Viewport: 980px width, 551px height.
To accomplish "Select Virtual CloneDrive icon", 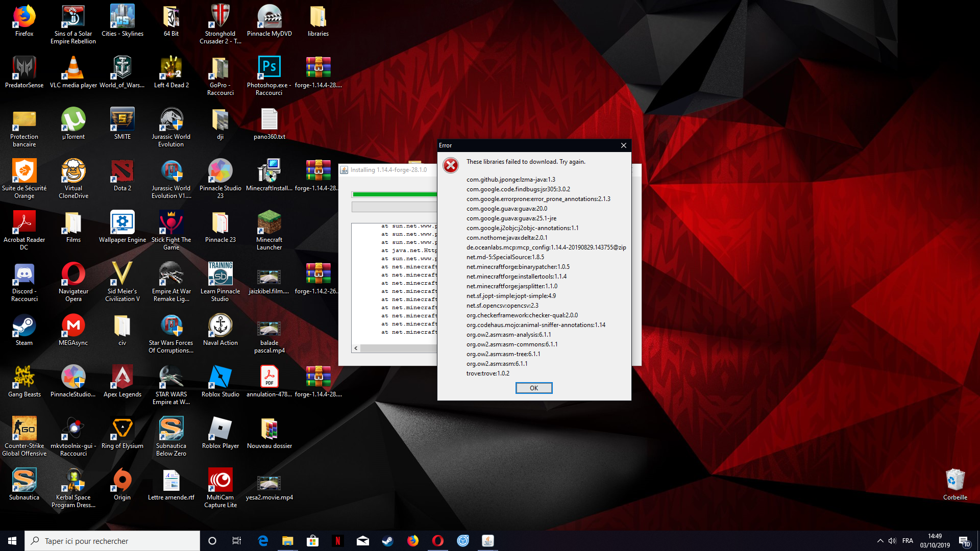I will pyautogui.click(x=73, y=179).
